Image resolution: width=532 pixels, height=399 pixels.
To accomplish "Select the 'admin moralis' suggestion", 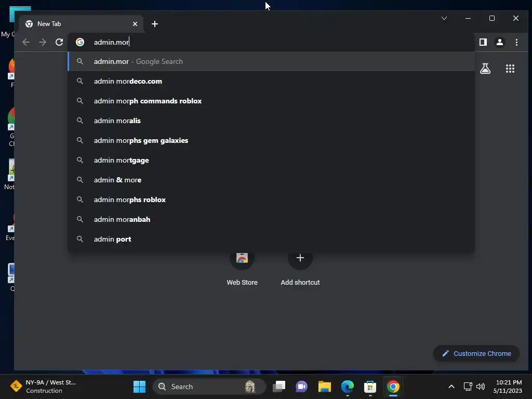I will click(271, 121).
